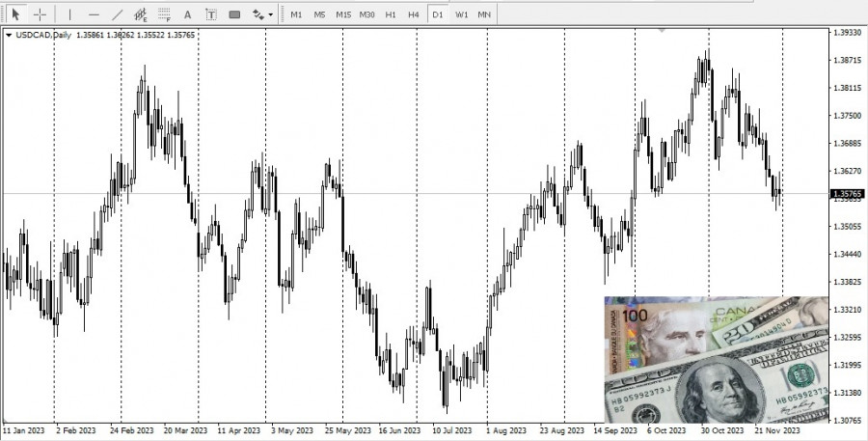Click the 23 Aug 2023 date label
The width and height of the screenshot is (868, 441).
(x=562, y=430)
